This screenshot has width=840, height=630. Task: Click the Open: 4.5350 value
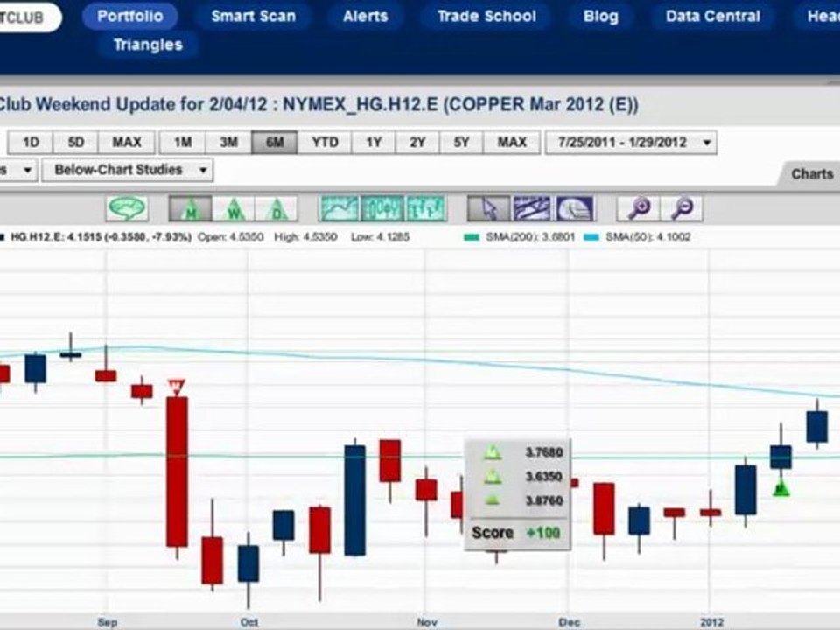click(230, 237)
